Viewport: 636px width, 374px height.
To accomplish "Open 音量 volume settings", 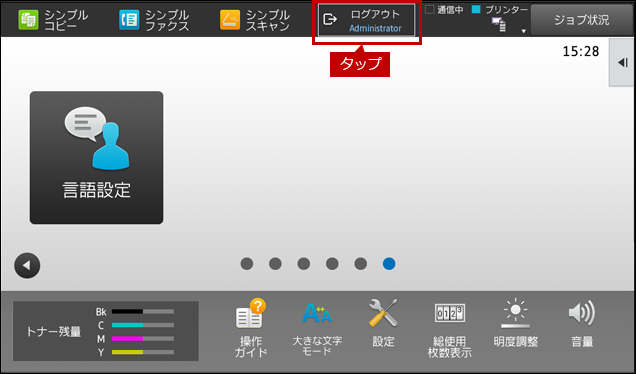I will 582,323.
